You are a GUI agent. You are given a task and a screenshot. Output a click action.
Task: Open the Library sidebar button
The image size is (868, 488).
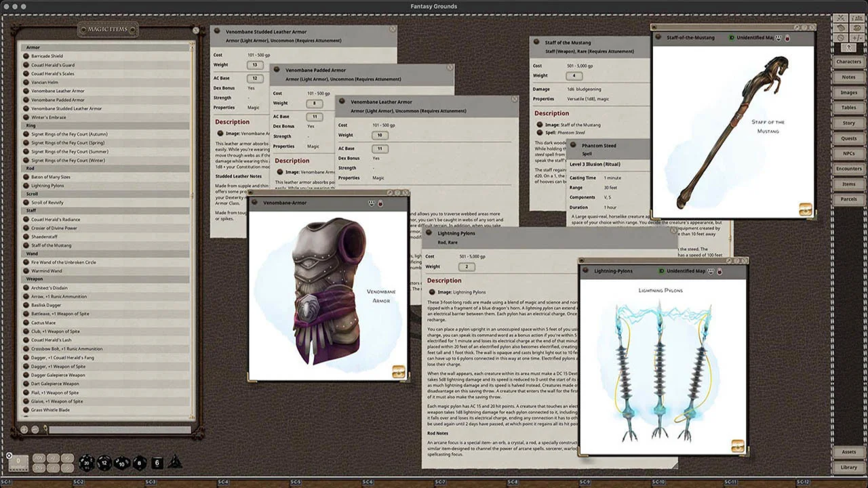point(848,467)
